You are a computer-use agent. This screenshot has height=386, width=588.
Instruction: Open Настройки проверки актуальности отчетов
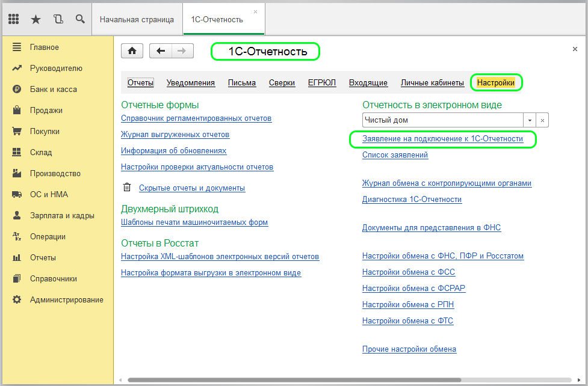pos(197,167)
